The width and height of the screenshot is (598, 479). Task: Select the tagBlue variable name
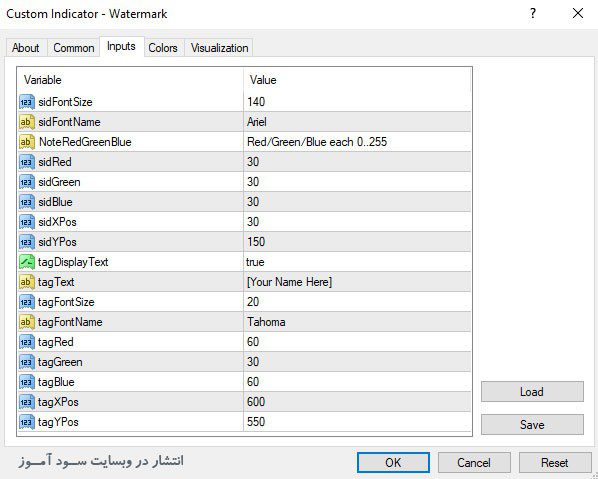[56, 382]
